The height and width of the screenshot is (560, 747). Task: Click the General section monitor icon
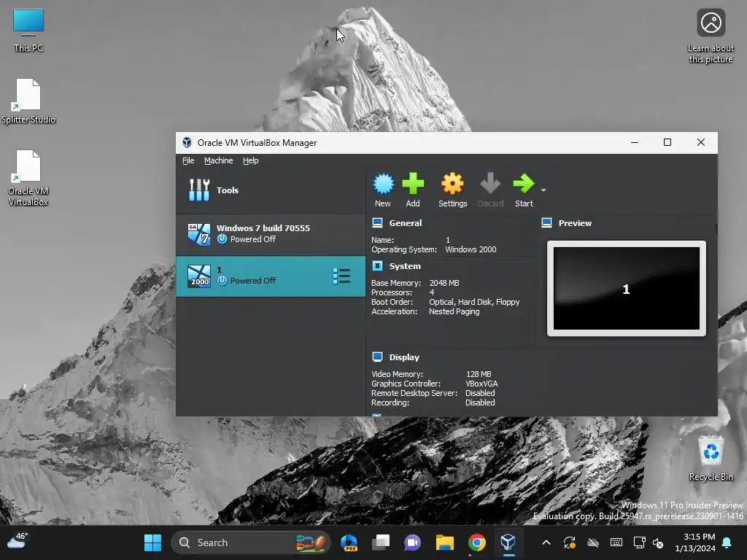point(378,223)
